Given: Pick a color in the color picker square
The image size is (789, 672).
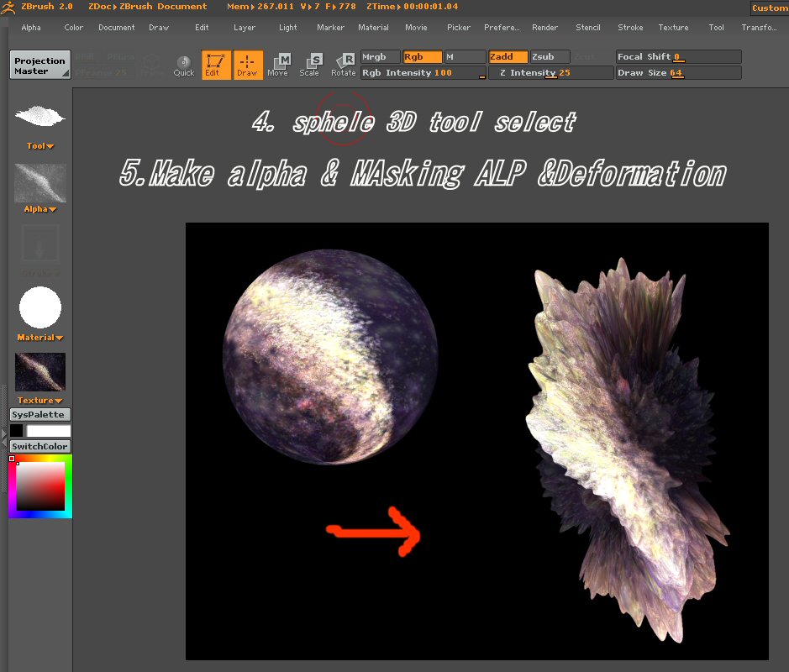Looking at the screenshot, I should click(x=41, y=486).
